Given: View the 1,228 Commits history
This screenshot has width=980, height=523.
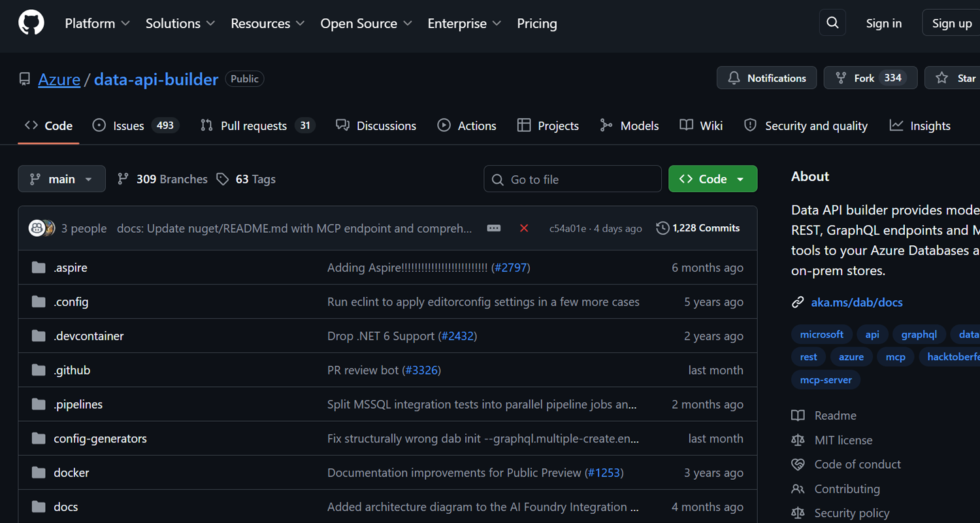Looking at the screenshot, I should pyautogui.click(x=698, y=228).
